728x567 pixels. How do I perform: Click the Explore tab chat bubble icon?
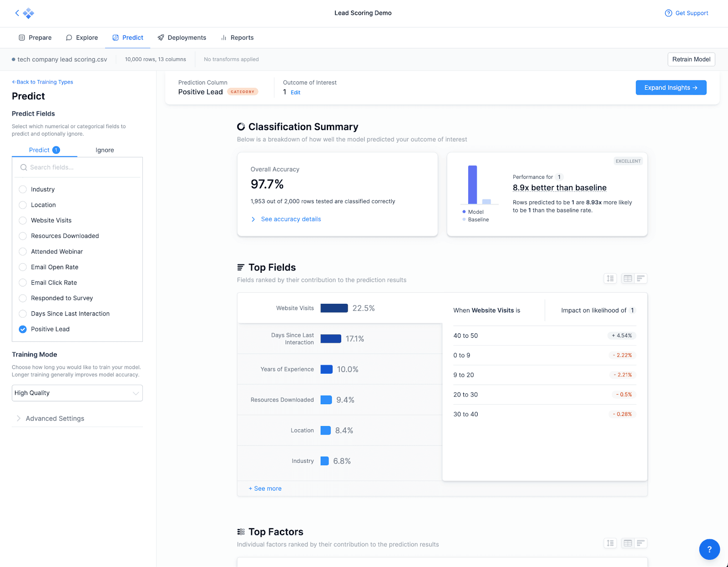[x=69, y=38]
